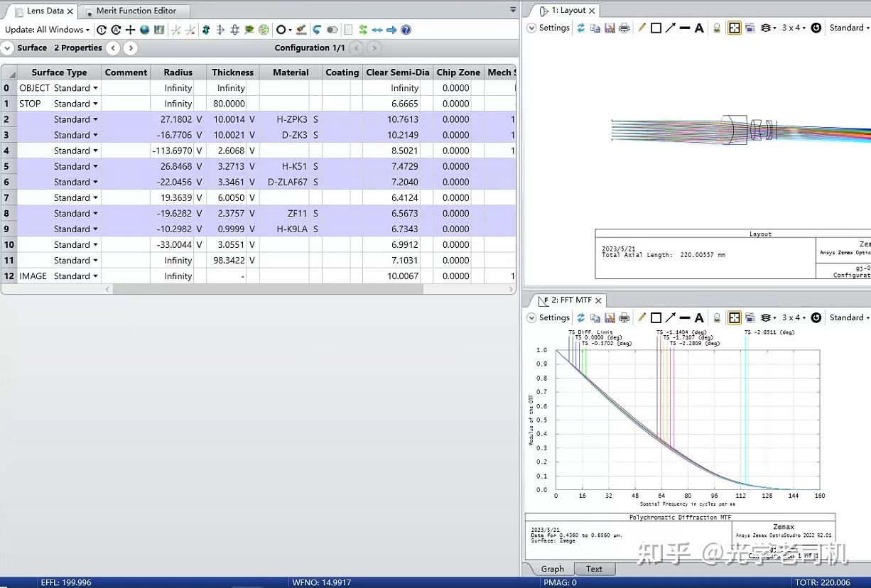Viewport: 871px width, 588px height.
Task: Click the help icon in Lens Data toolbar
Action: pos(406,30)
